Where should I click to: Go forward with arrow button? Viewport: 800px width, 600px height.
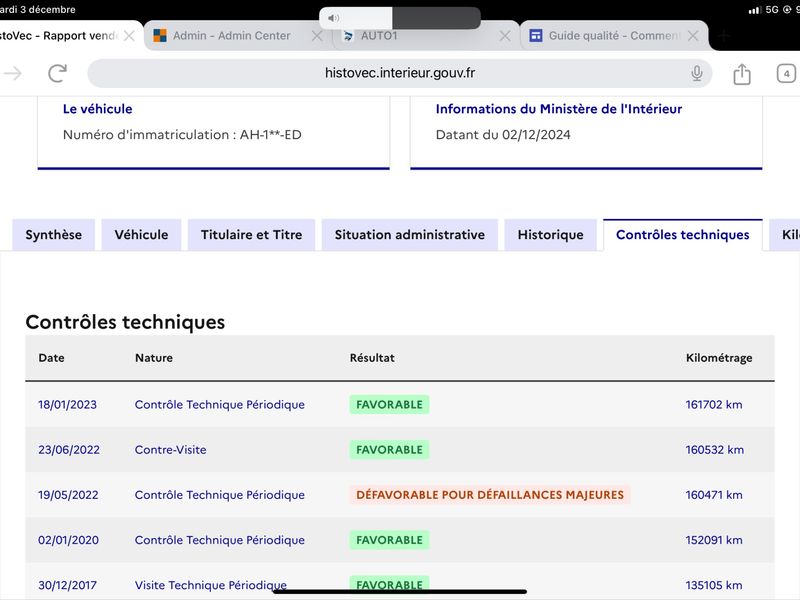(x=13, y=73)
